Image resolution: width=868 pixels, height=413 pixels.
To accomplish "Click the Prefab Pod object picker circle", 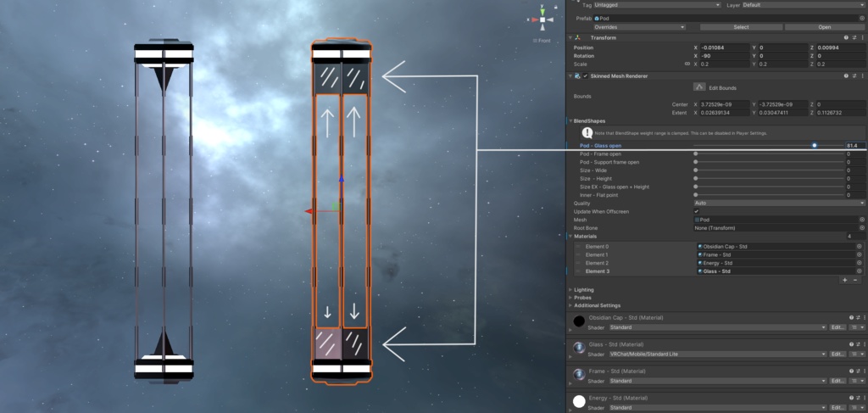I will point(862,19).
